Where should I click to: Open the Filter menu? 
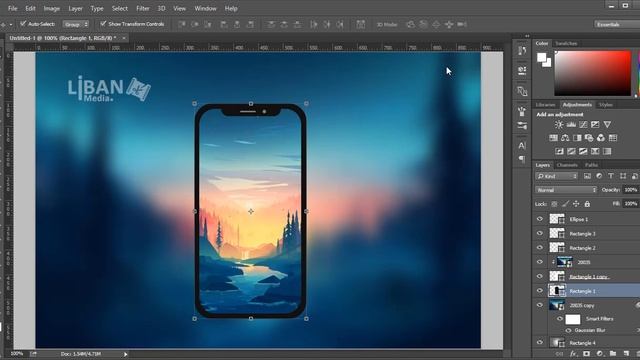[x=142, y=8]
